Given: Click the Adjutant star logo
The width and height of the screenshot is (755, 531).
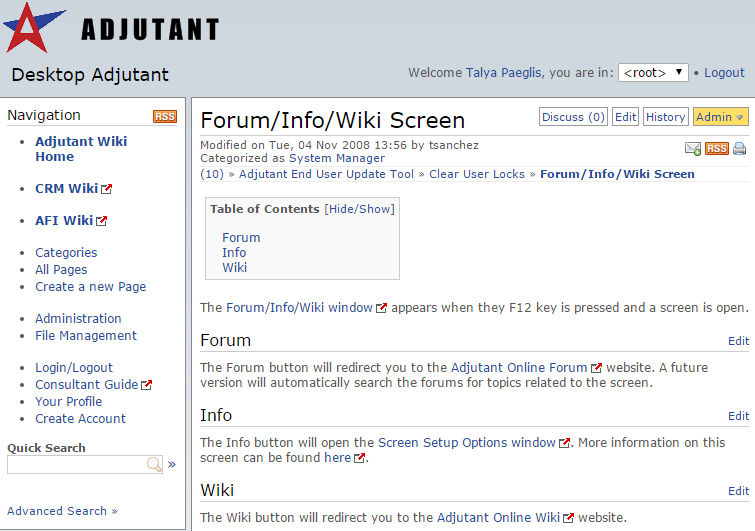Looking at the screenshot, I should 34,28.
